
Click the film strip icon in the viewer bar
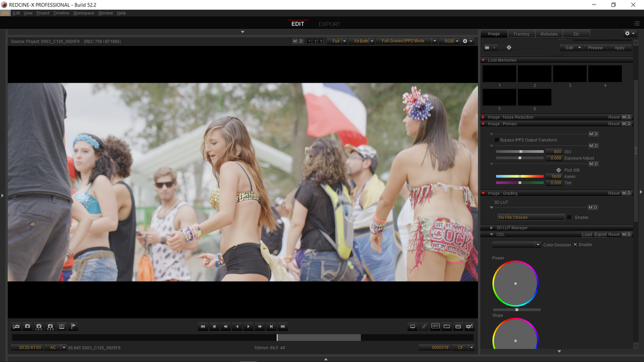458,326
